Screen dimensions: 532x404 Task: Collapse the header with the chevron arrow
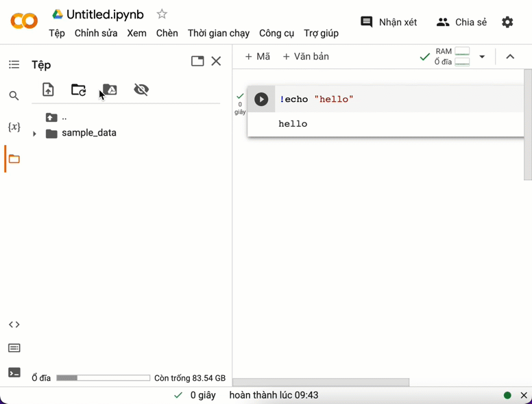(510, 57)
